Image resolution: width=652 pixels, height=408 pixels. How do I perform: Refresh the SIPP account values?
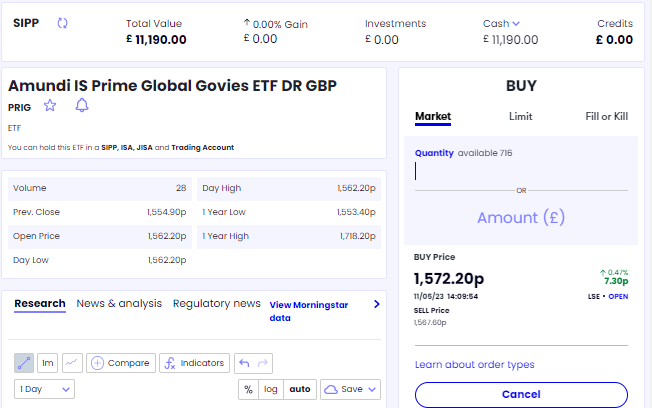click(62, 23)
